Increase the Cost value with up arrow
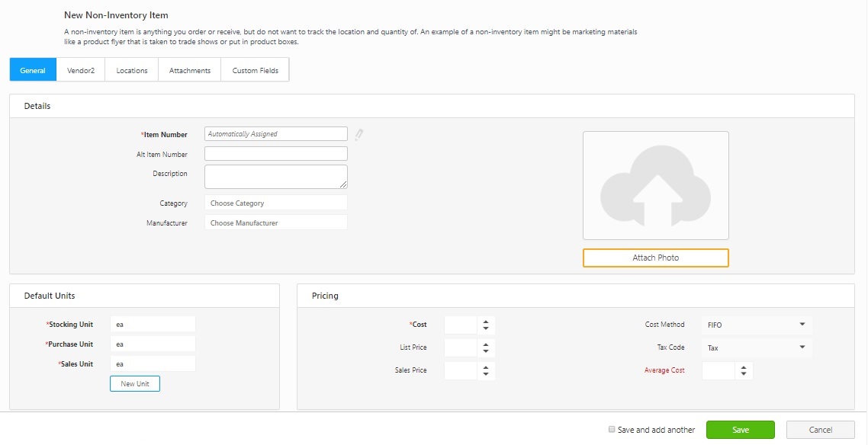Viewport: 868px width, 445px height. pyautogui.click(x=486, y=322)
